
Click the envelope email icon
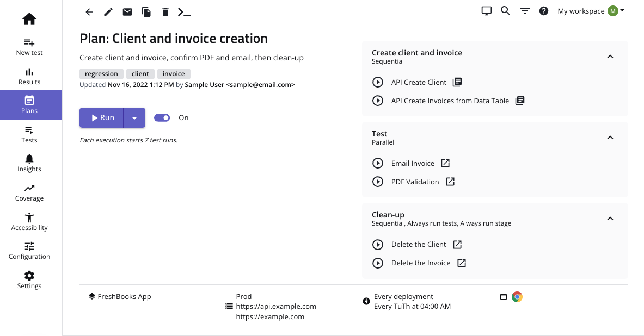(x=127, y=12)
